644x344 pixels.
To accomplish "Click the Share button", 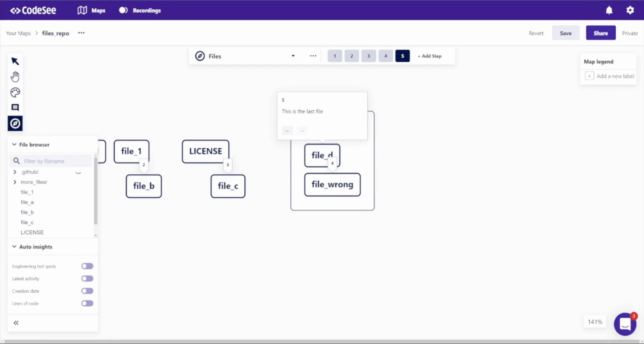I will click(601, 33).
